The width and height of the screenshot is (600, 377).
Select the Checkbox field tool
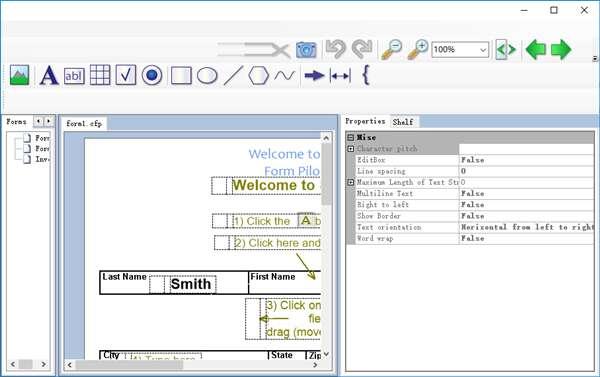(x=126, y=75)
